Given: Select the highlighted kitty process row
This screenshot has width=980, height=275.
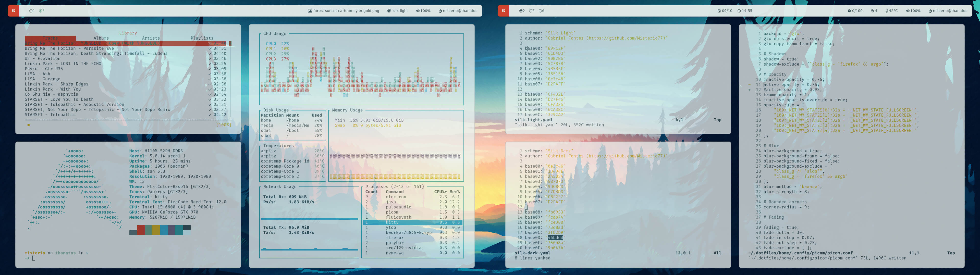Looking at the screenshot, I should tap(412, 222).
